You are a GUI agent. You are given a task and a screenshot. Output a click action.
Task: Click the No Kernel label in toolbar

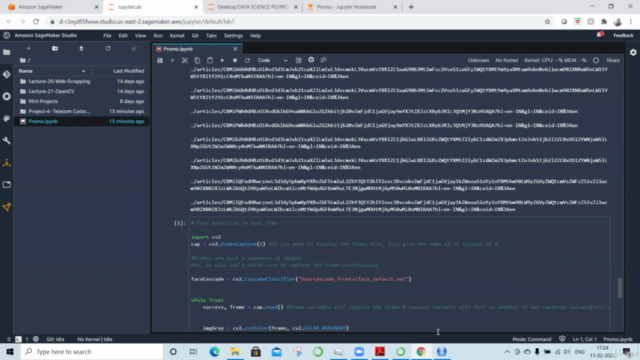point(507,60)
